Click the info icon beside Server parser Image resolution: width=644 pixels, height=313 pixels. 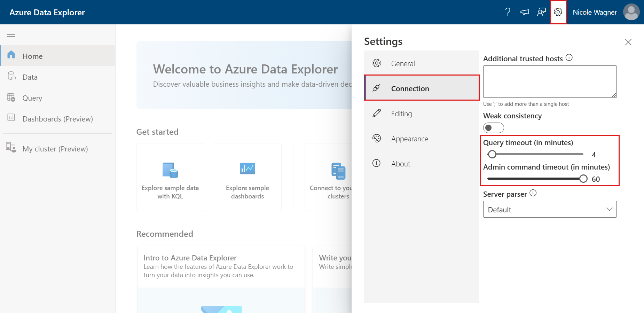pyautogui.click(x=533, y=193)
